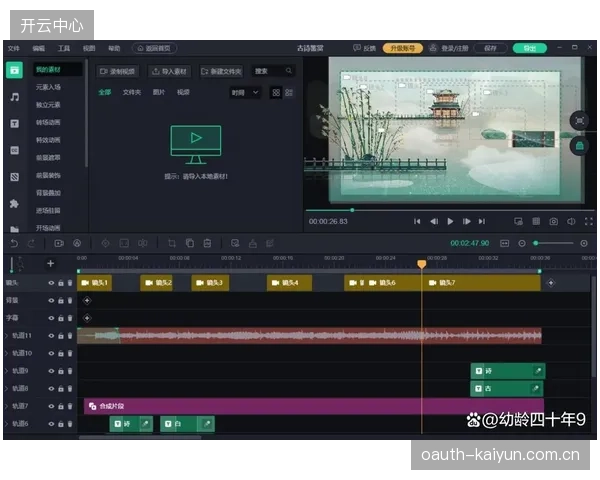Select the 全部 filter tab

pyautogui.click(x=104, y=92)
